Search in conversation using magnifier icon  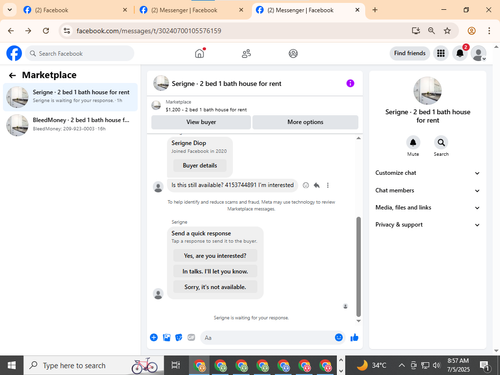(x=441, y=142)
